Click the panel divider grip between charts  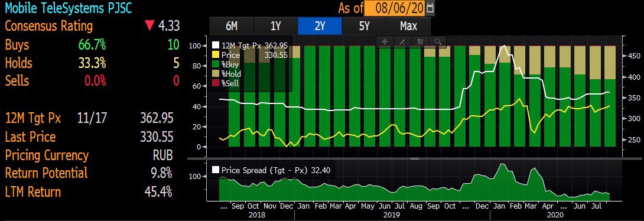[414, 158]
